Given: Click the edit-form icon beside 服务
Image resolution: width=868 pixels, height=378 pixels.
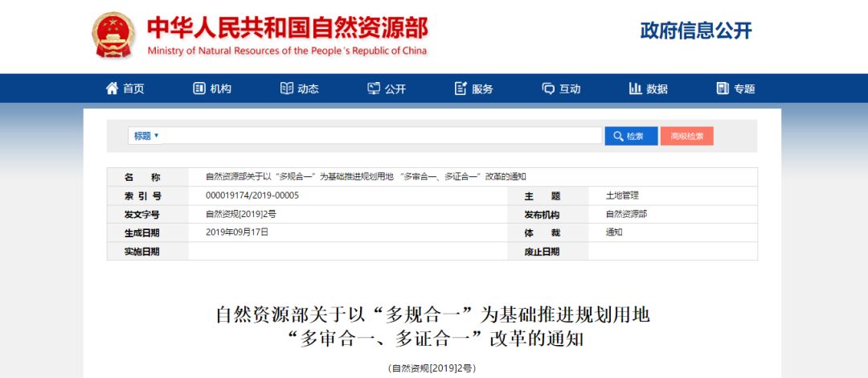Looking at the screenshot, I should click(x=461, y=88).
